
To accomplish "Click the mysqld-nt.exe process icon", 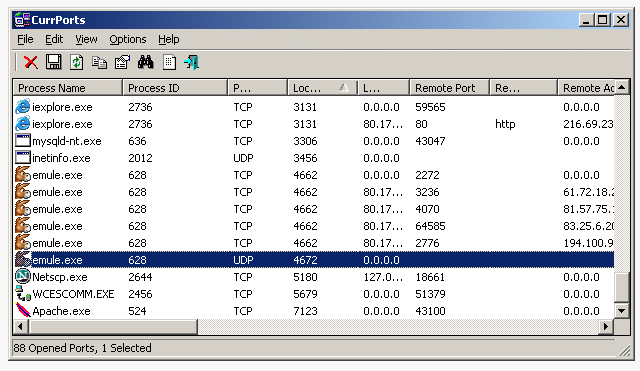I will [x=23, y=140].
